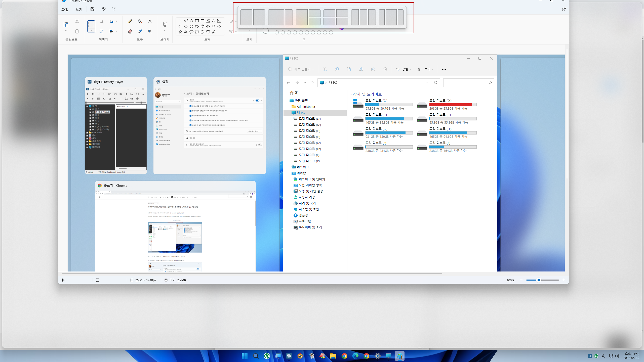Open the selection tool dropdown arrow
This screenshot has width=644, height=362.
pyautogui.click(x=91, y=30)
